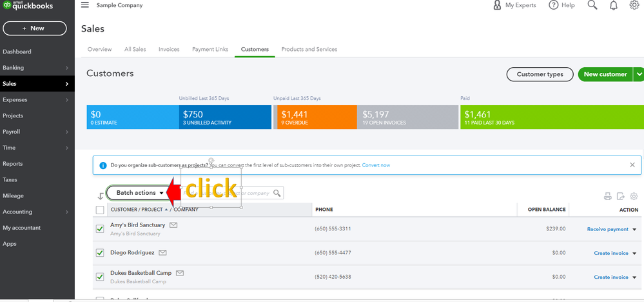Viewport: 644px width, 302px height.
Task: Print the customer list
Action: click(608, 196)
